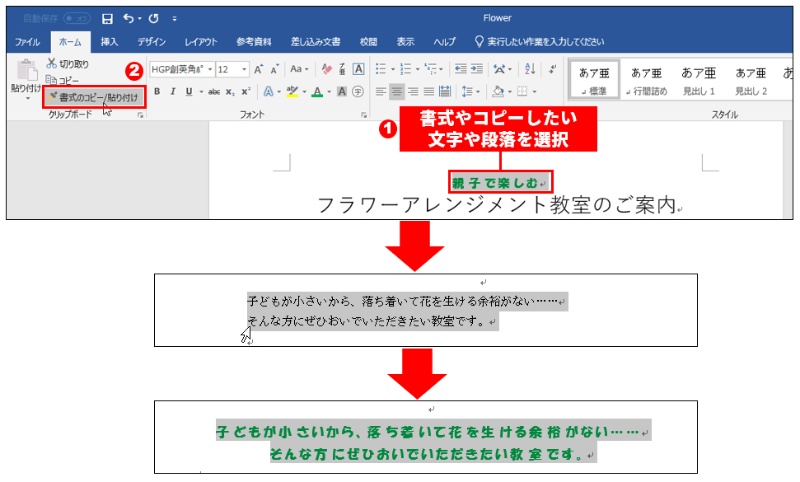Expand the font size dropdown showing 12

click(x=245, y=69)
